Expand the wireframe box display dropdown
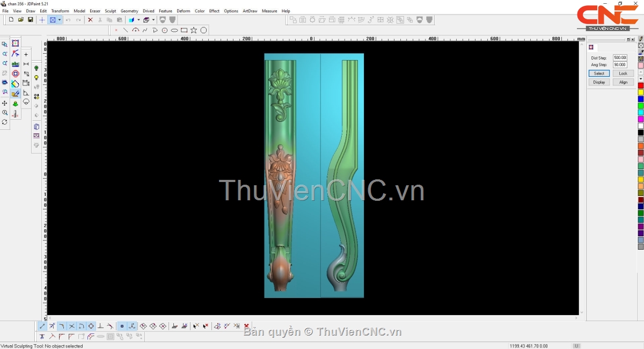The image size is (644, 349). (153, 20)
